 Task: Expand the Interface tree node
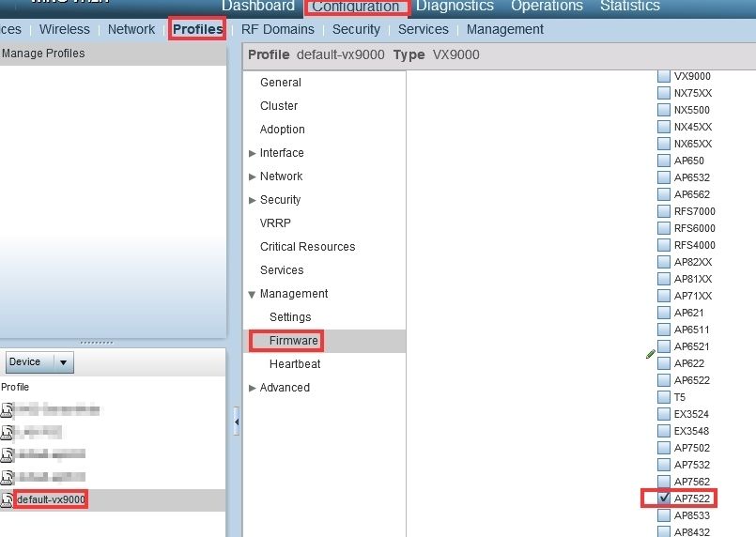point(252,153)
